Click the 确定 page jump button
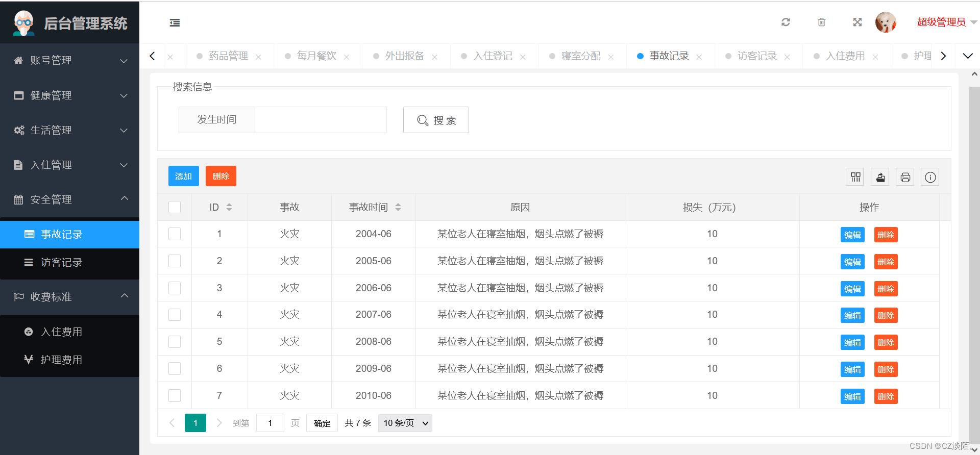Image resolution: width=980 pixels, height=455 pixels. (322, 423)
